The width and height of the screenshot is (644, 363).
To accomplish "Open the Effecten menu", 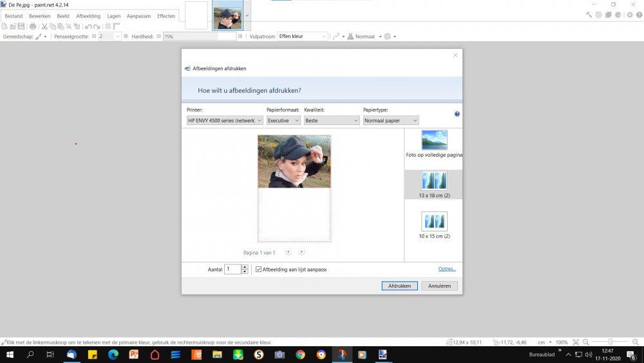I will 166,16.
